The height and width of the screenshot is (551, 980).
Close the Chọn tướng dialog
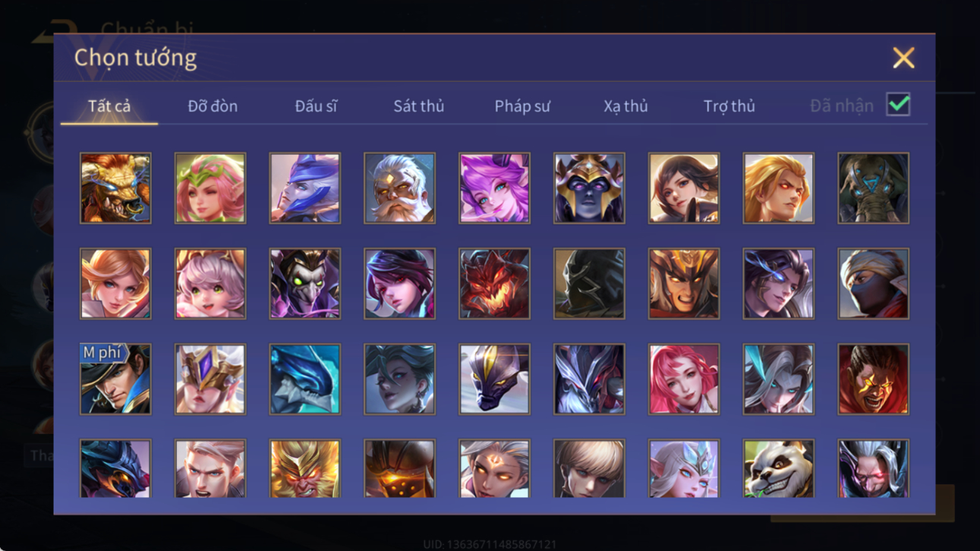903,58
